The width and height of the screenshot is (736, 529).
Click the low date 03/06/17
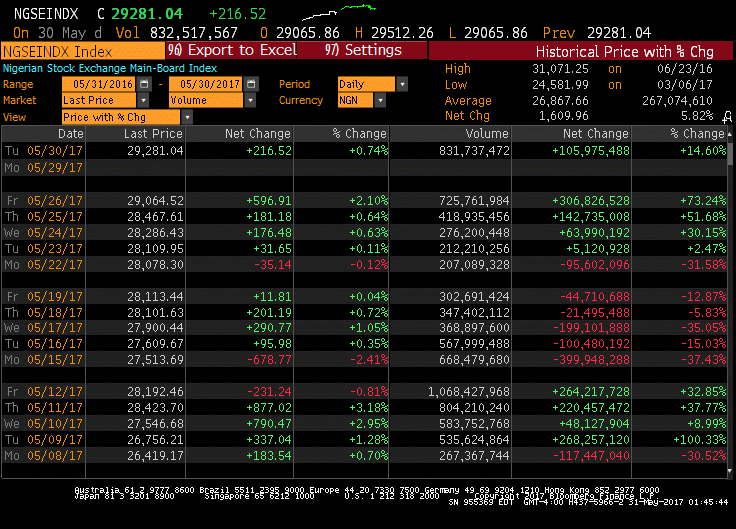[685, 85]
